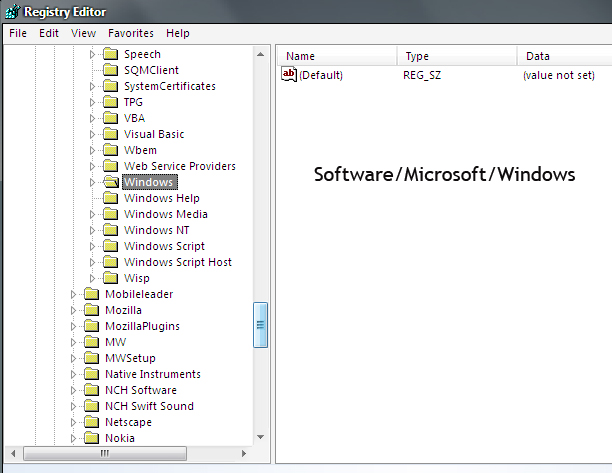This screenshot has height=473, width=612.
Task: Click the (Default) string value icon
Action: pos(289,75)
